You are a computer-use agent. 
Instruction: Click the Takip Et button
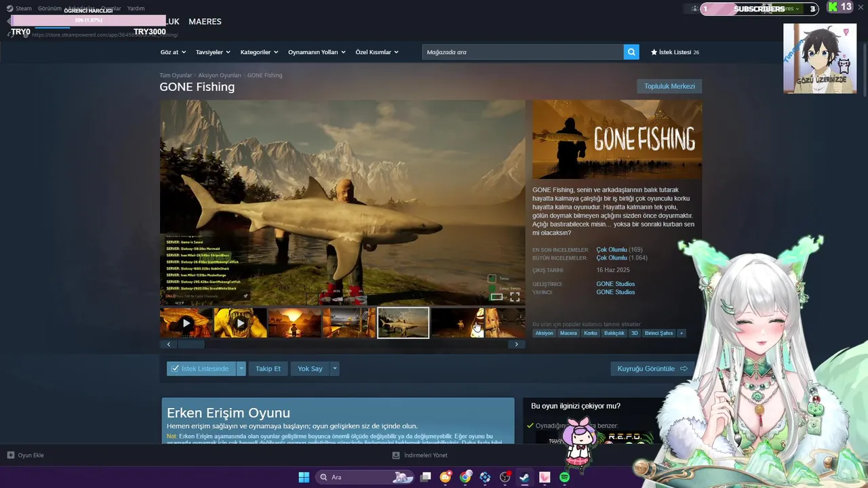[x=268, y=369]
